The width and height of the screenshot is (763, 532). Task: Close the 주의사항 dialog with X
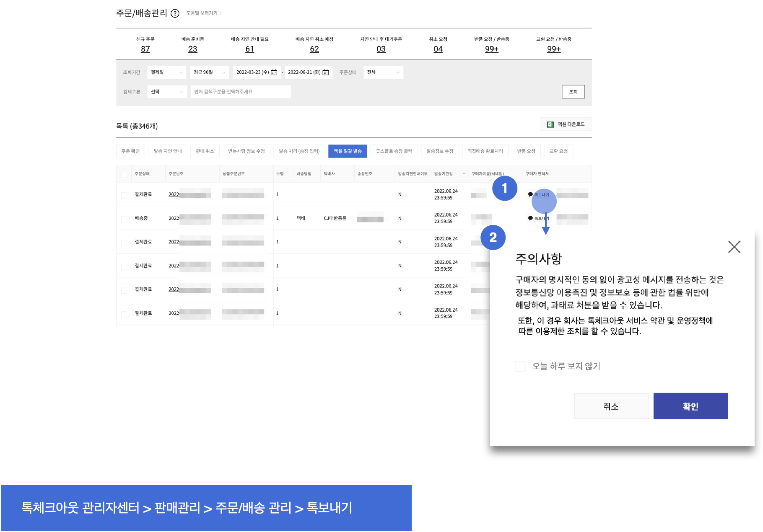coord(734,247)
